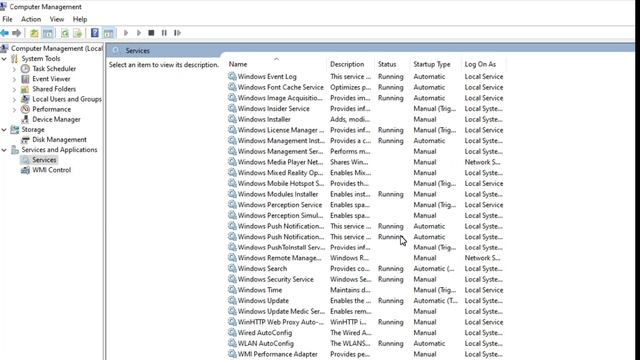Viewport: 640px width, 360px height.
Task: Open the Action menu
Action: click(31, 19)
